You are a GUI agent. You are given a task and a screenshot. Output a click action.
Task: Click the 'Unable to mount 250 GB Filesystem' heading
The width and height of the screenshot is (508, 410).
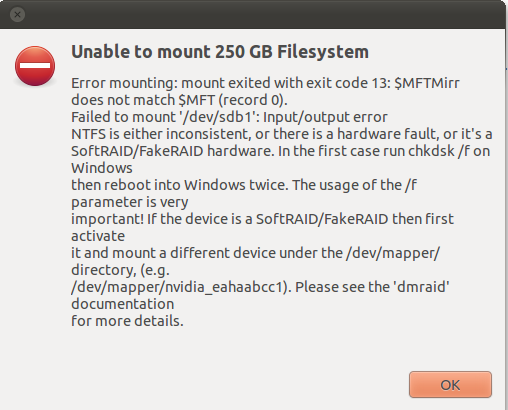point(220,52)
